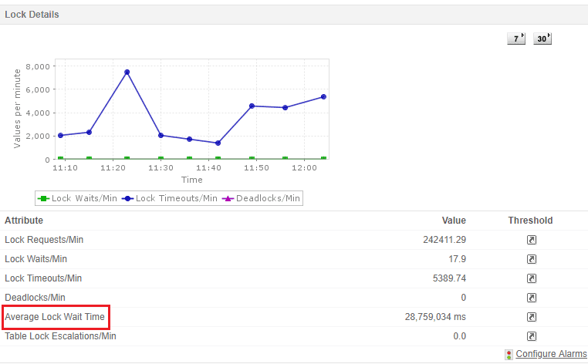This screenshot has height=364, width=588.
Task: Click threshold icon for Lock Requests/Min
Action: tap(531, 240)
